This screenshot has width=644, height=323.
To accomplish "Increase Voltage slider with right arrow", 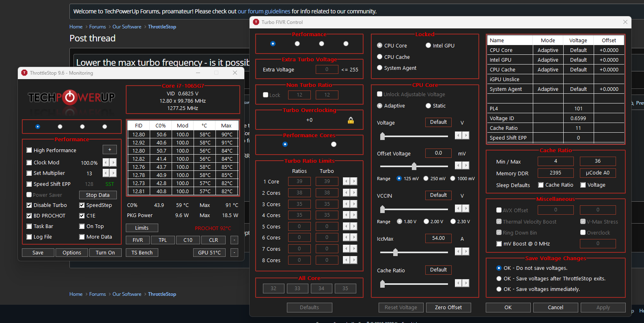I will click(466, 136).
